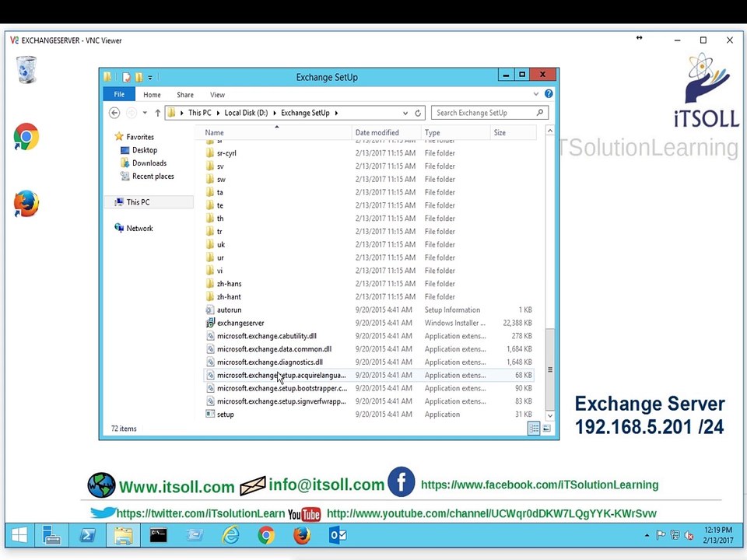The image size is (747, 560).
Task: Click Properties icon in quick access toolbar
Action: (127, 77)
